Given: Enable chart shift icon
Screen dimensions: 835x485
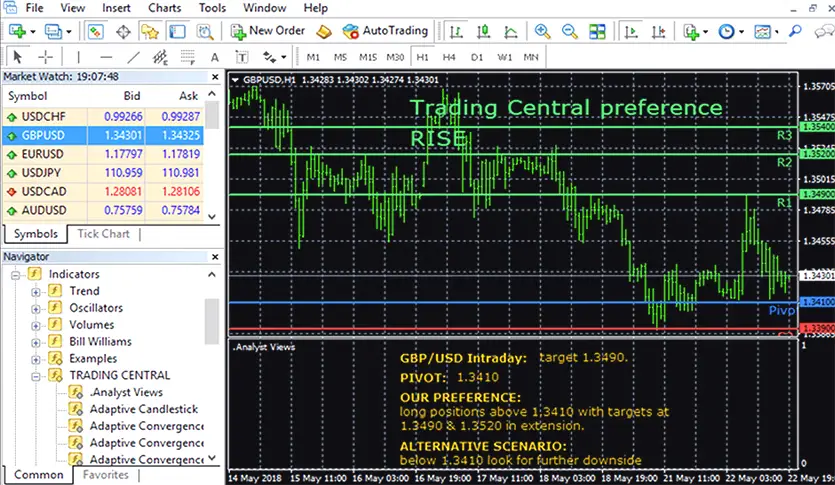Looking at the screenshot, I should 659,32.
